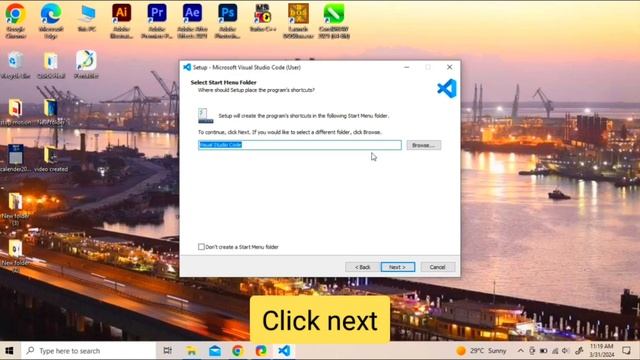Viewport: 640px width, 360px height.
Task: Select Adobe After Effects desktop shortcut
Action: click(192, 20)
